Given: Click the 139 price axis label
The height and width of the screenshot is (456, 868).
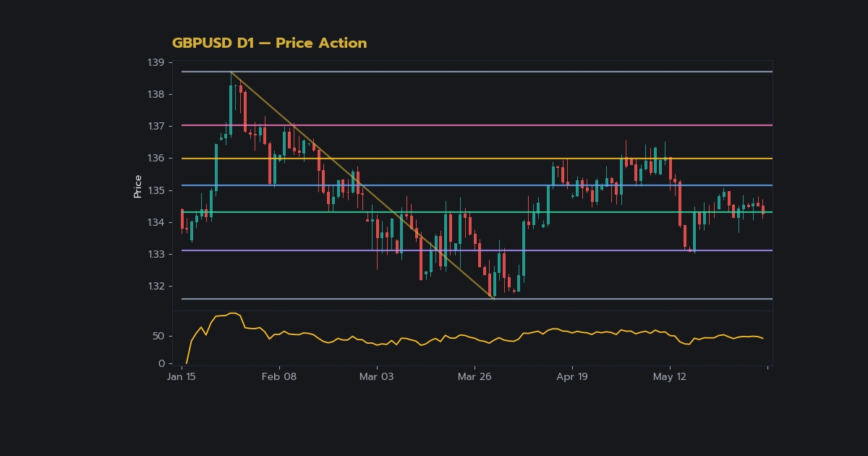Looking at the screenshot, I should (156, 63).
